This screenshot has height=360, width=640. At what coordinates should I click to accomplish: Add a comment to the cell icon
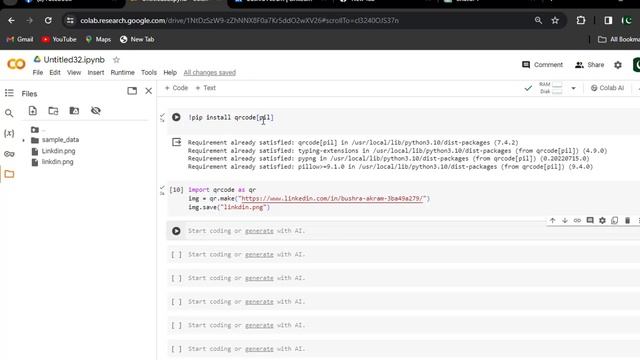click(x=590, y=220)
